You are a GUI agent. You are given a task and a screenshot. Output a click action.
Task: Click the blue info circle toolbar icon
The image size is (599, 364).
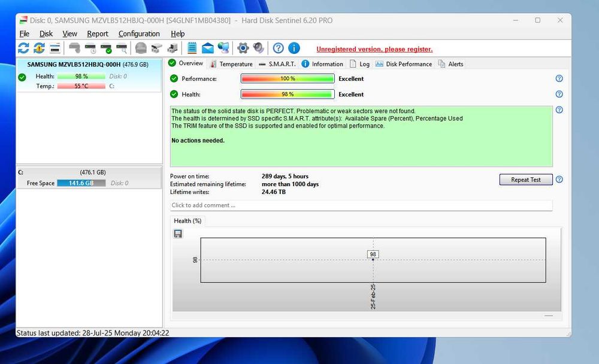[294, 48]
